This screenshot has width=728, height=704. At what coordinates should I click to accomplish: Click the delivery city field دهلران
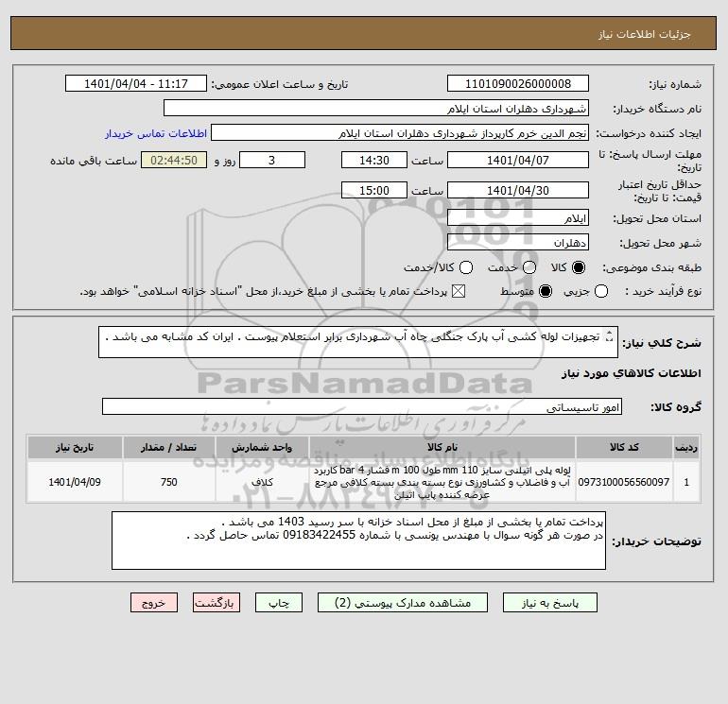[518, 242]
